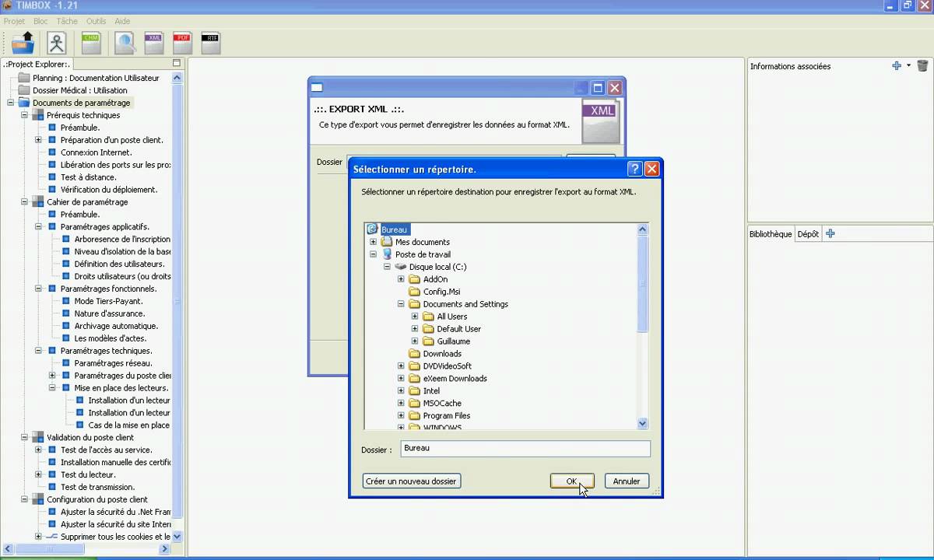
Task: Click the folder tree vertical scrollbar down arrow
Action: pyautogui.click(x=643, y=423)
